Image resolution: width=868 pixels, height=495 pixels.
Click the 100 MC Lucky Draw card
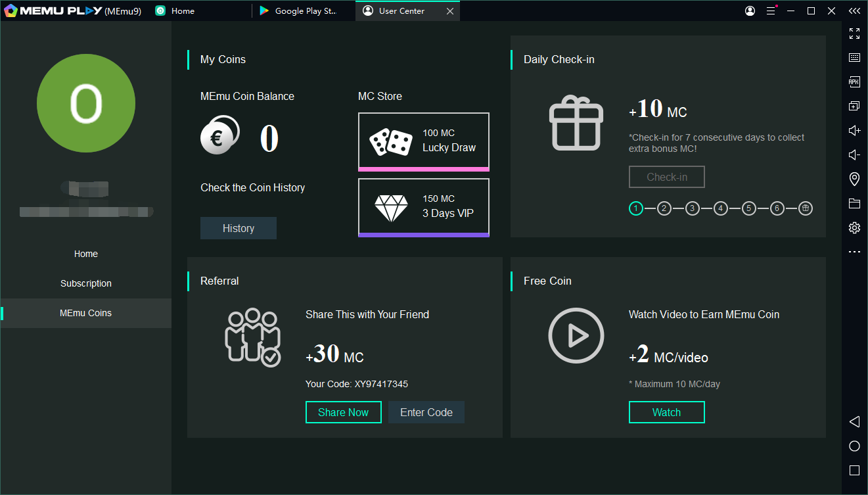[423, 141]
